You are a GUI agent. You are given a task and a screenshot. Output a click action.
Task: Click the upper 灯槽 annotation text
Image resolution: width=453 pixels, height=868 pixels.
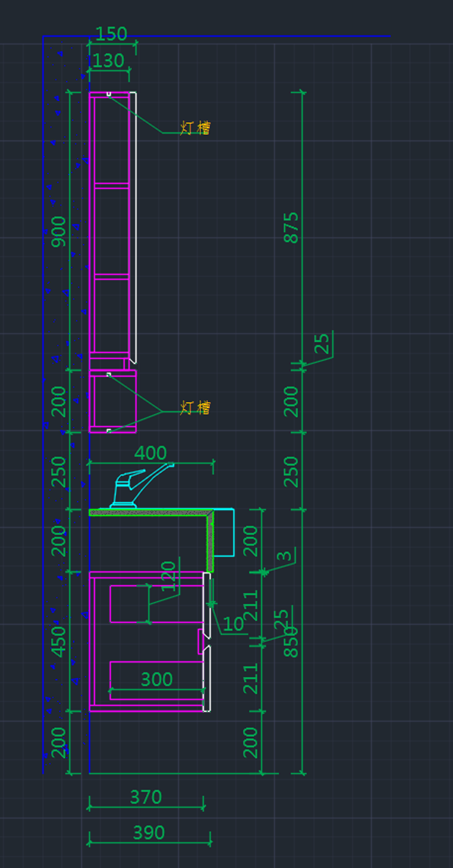click(x=195, y=128)
